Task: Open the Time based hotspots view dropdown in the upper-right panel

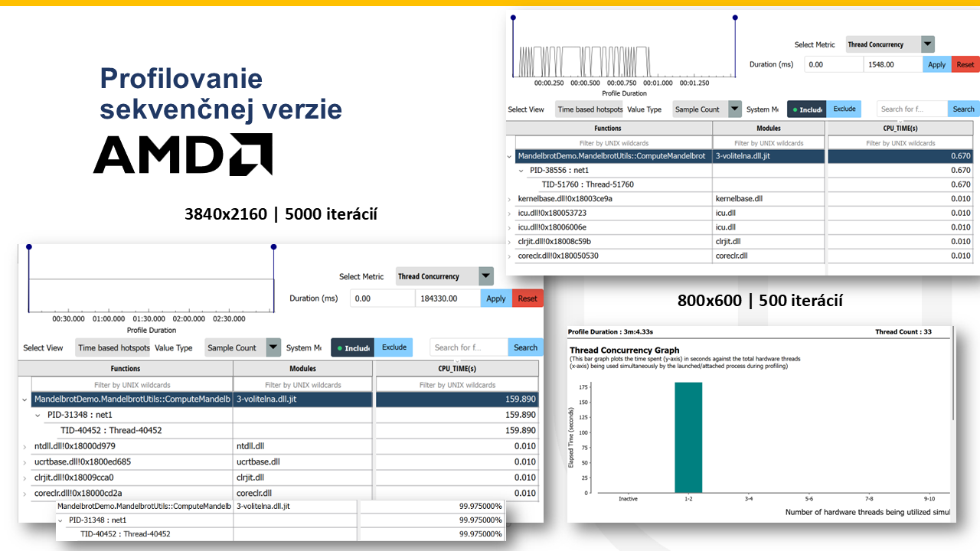Action: tap(589, 109)
